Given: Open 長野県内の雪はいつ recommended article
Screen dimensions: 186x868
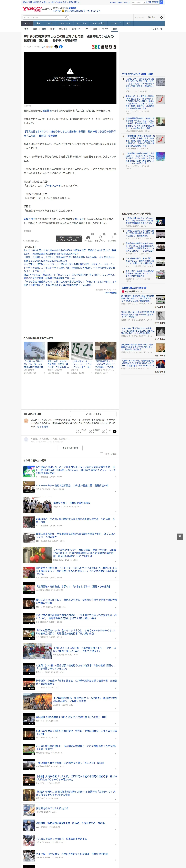Looking at the screenshot, I should pos(76,470).
